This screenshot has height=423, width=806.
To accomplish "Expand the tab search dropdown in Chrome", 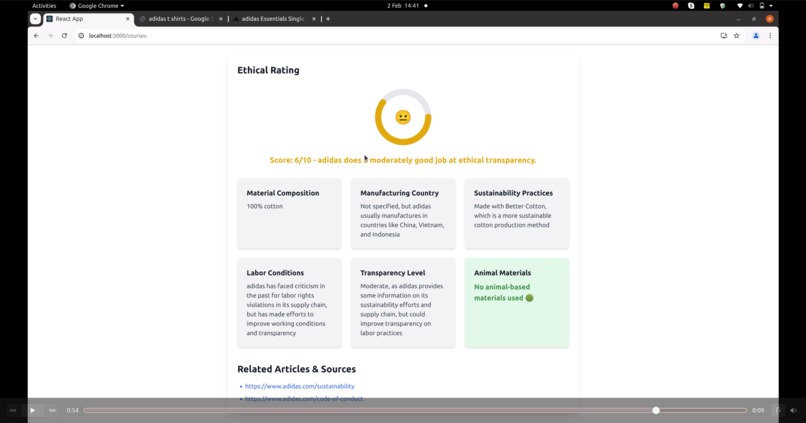I will pos(35,19).
